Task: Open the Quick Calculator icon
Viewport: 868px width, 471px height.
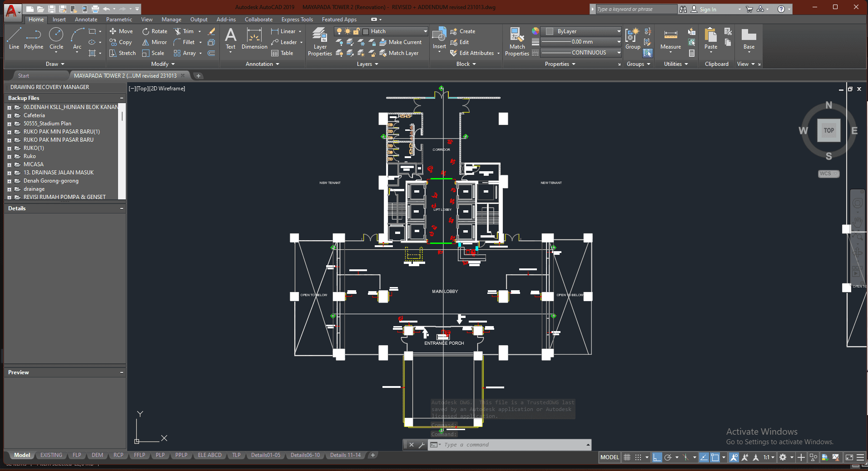Action: [692, 53]
